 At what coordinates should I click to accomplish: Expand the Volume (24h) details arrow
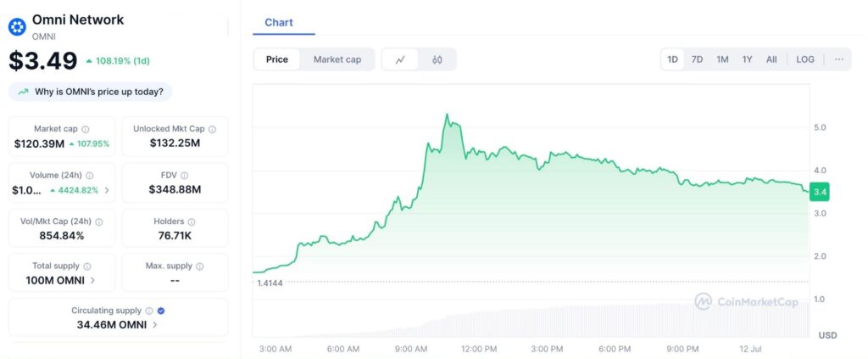pyautogui.click(x=107, y=190)
